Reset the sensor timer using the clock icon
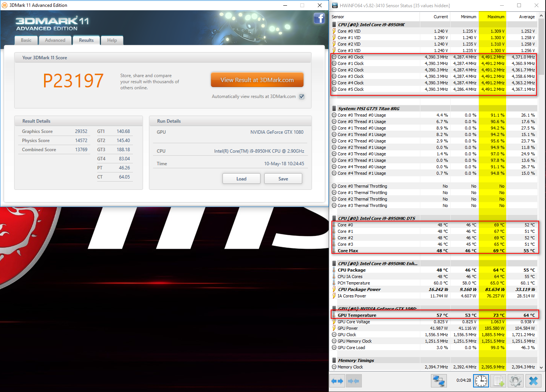546x392 pixels. pos(481,381)
